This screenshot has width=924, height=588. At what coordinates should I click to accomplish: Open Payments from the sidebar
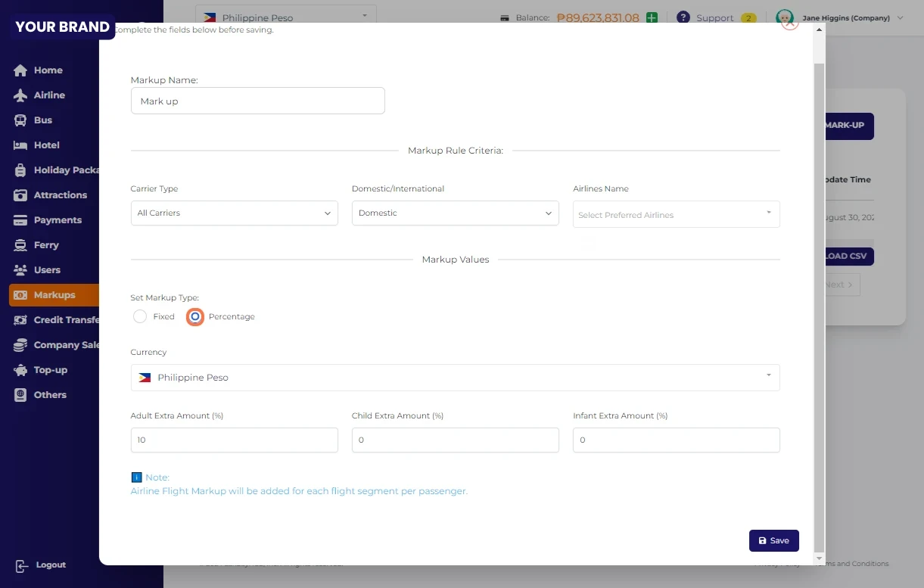(58, 220)
